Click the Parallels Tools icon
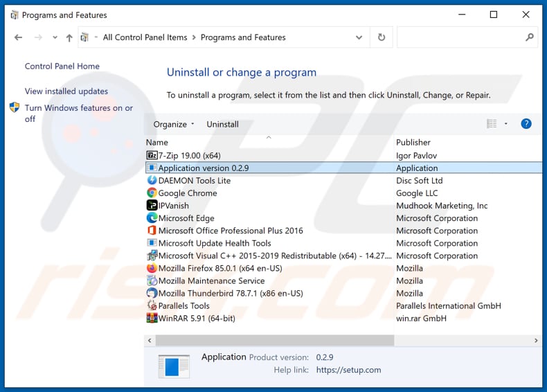This screenshot has height=392, width=547. [x=152, y=306]
